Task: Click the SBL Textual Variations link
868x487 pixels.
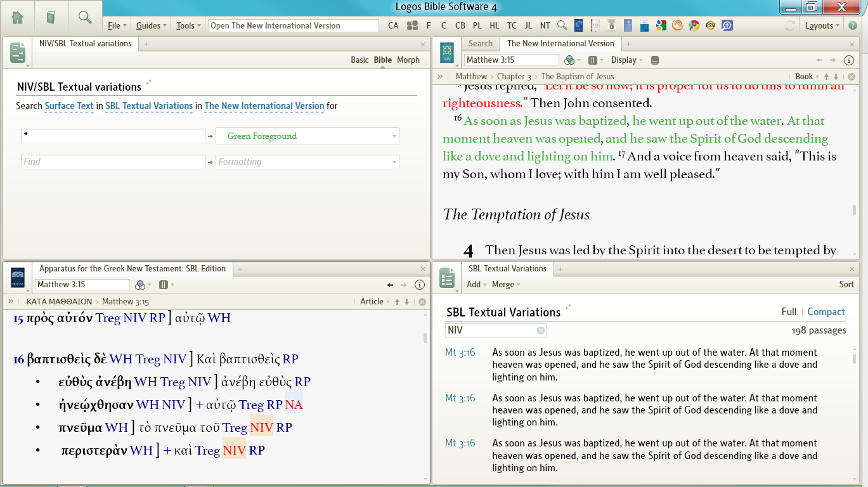Action: click(x=149, y=107)
